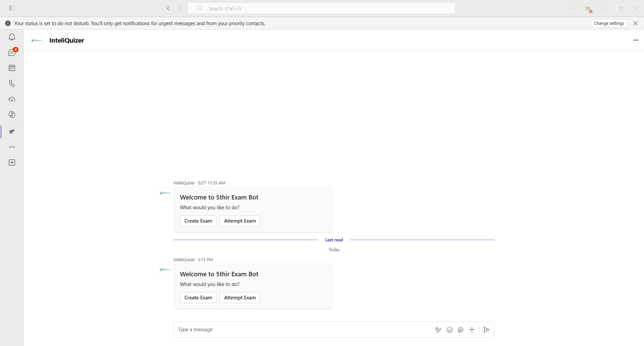This screenshot has width=644, height=346.
Task: Send the message with the arrow icon
Action: (487, 330)
